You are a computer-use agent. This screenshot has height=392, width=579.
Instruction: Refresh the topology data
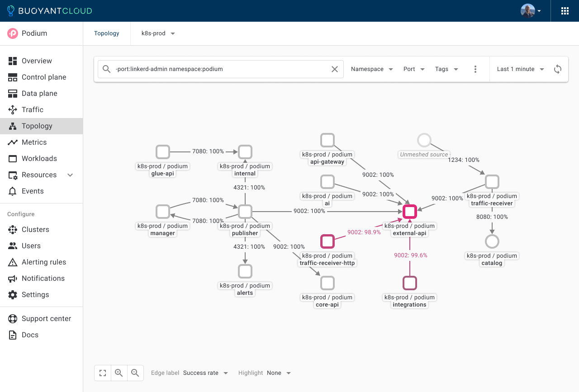coord(558,69)
